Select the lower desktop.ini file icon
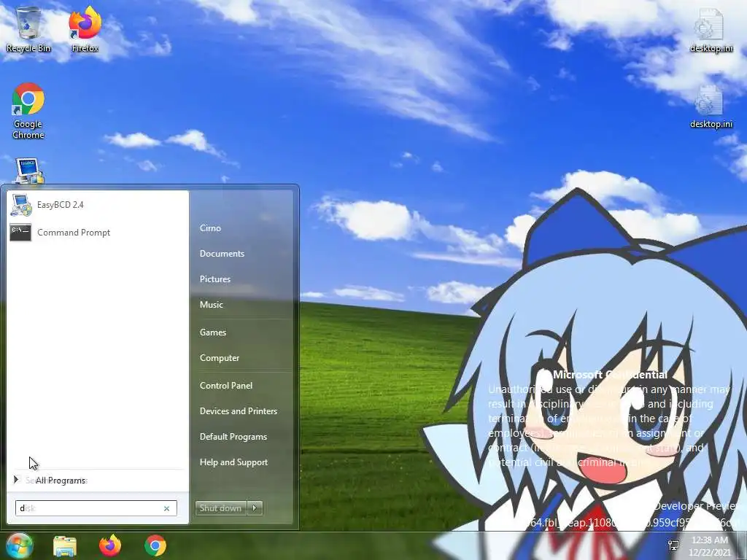The image size is (747, 560). pos(711,106)
